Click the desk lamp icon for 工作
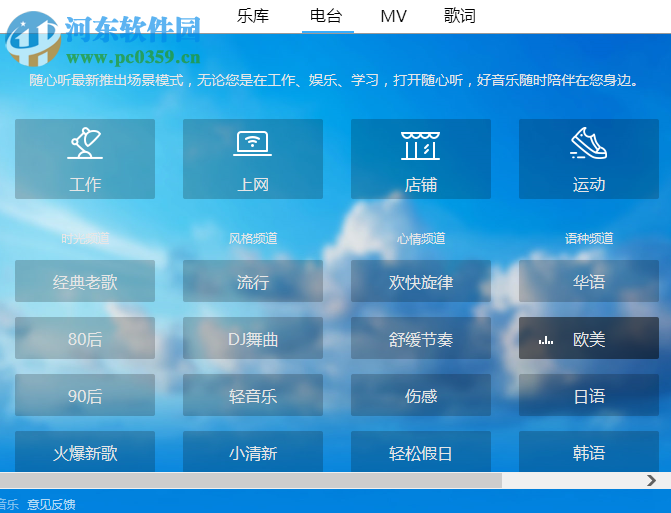 click(x=85, y=143)
